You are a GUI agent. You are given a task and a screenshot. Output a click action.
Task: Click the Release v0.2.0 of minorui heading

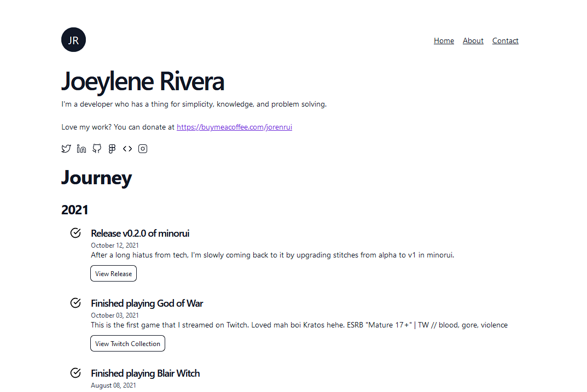(140, 233)
